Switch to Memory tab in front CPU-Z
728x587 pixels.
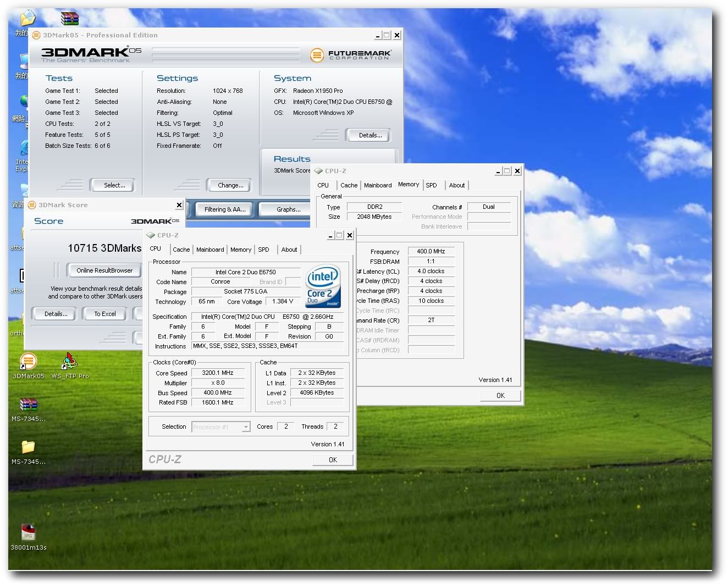[241, 250]
